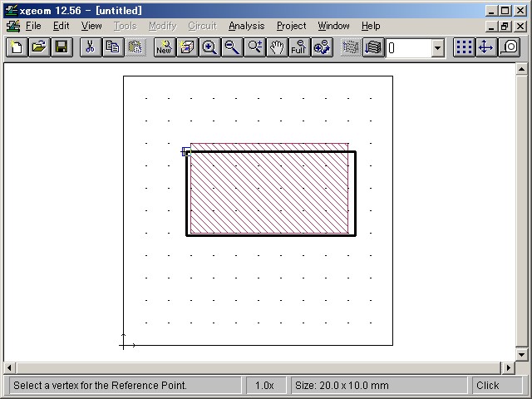Click the horizontal scrollbar right arrow

point(508,367)
